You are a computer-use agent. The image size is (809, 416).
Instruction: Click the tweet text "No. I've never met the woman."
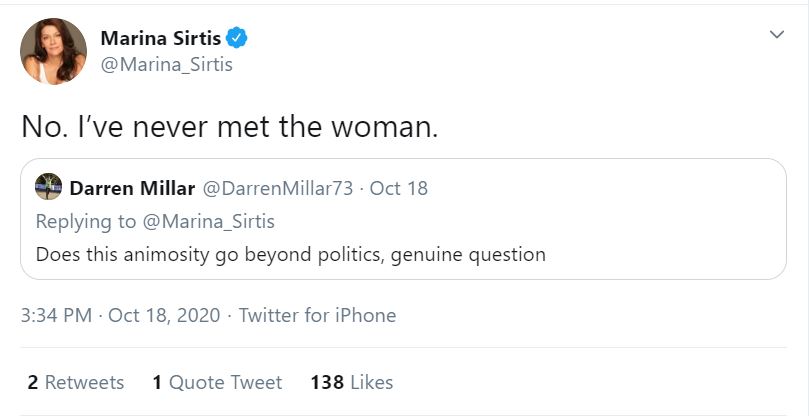[229, 127]
